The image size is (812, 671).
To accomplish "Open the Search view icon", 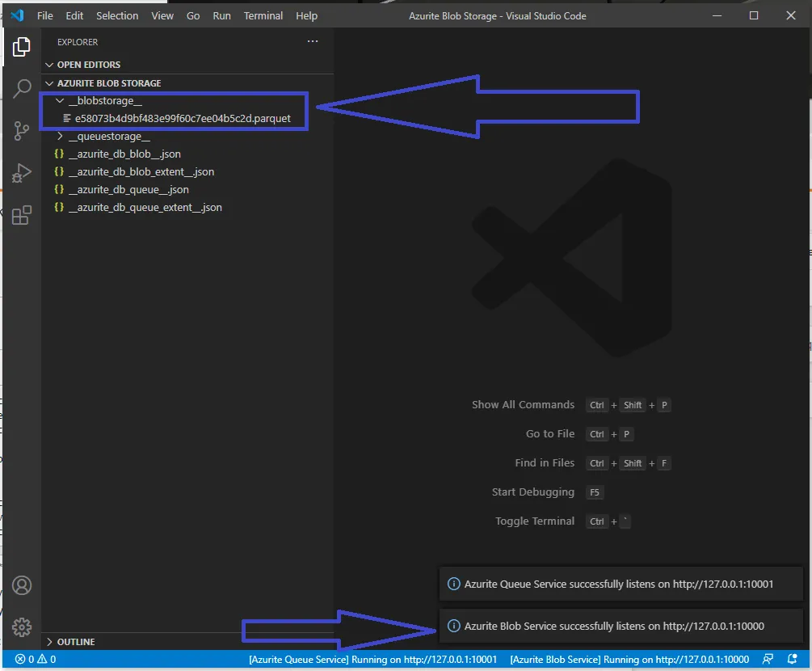I will 21,89.
